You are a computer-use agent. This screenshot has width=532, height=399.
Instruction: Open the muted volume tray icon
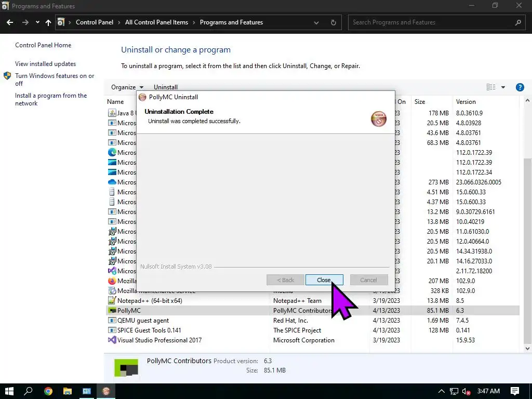click(466, 392)
